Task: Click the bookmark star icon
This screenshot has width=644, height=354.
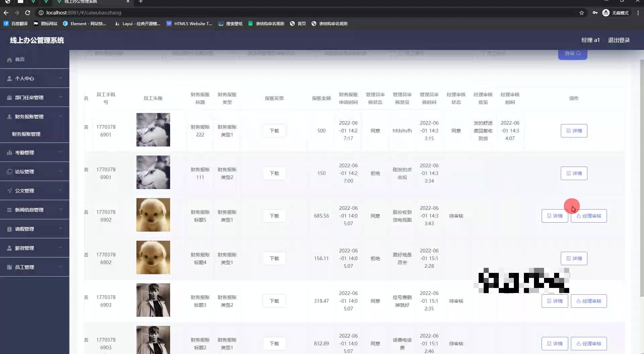Action: (582, 13)
